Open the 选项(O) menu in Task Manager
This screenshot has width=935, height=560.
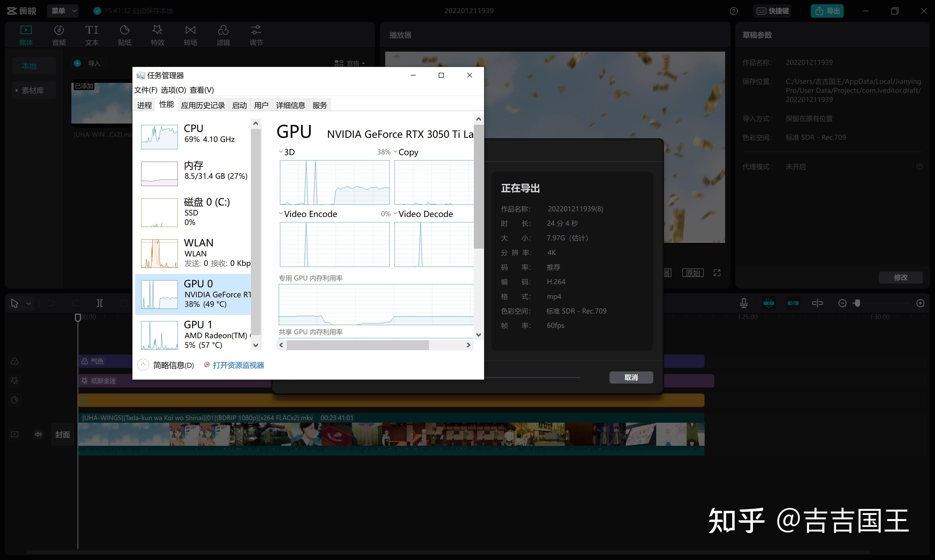point(173,90)
